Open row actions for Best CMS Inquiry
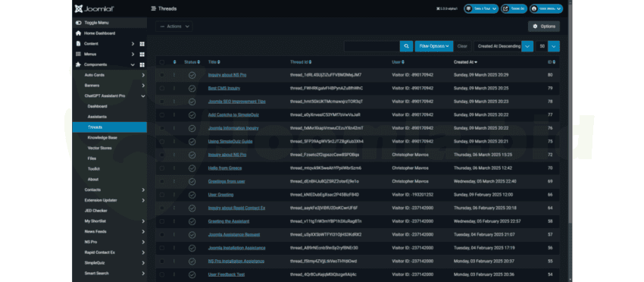Screen dimensions: 644x282 point(174,89)
